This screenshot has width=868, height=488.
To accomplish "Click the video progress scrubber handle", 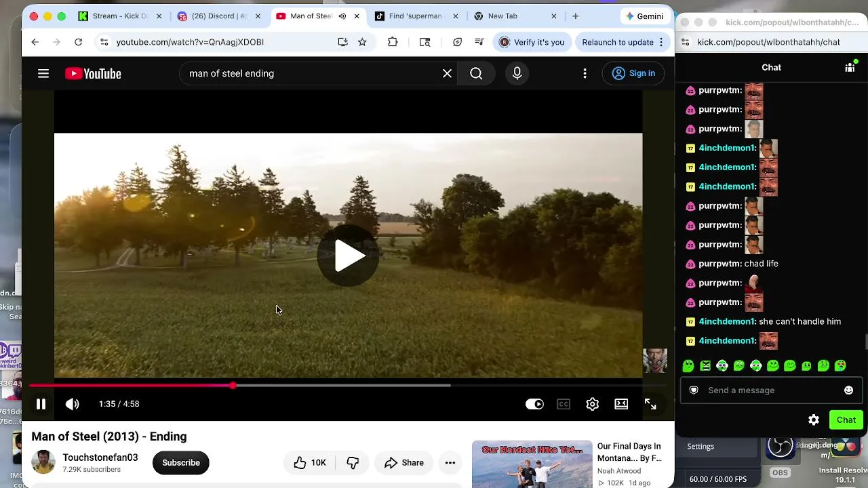I will 233,386.
